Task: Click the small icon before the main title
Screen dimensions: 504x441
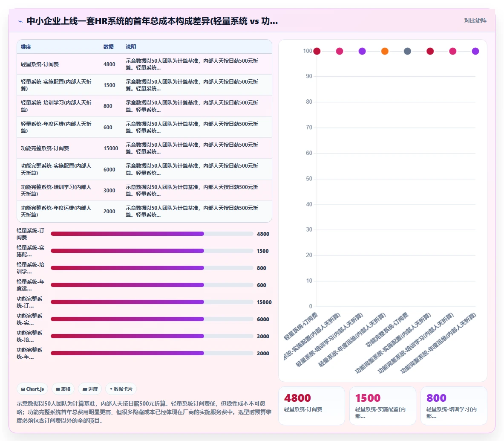Action: point(20,21)
